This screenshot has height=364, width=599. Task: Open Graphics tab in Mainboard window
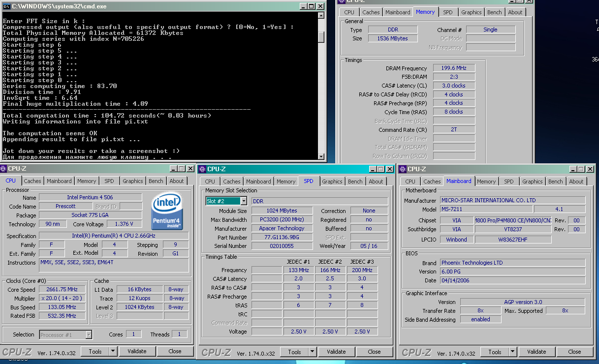coord(532,182)
